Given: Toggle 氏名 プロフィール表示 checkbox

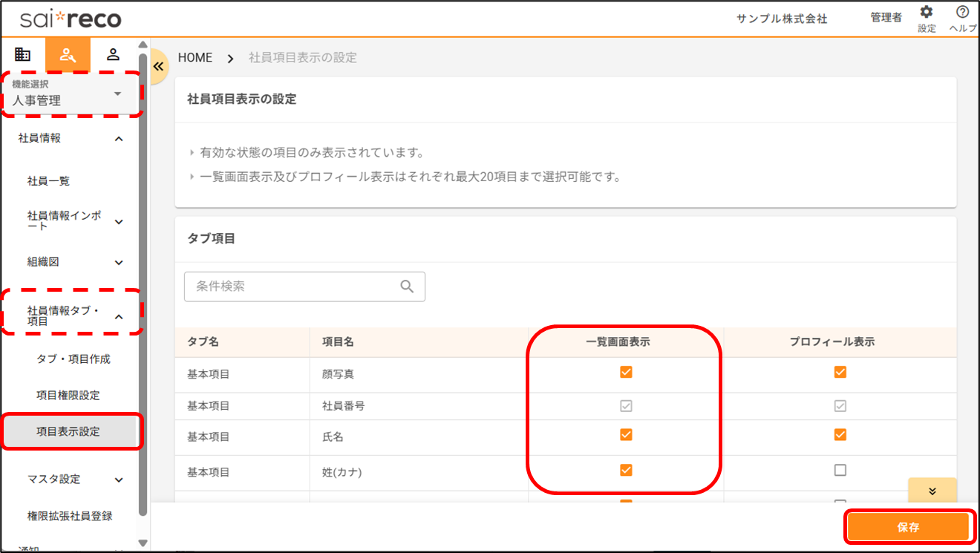Looking at the screenshot, I should pos(840,435).
